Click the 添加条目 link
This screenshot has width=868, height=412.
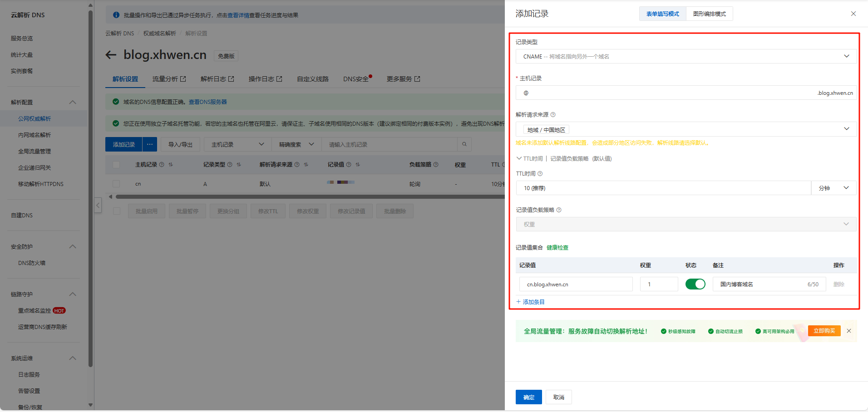tap(530, 302)
